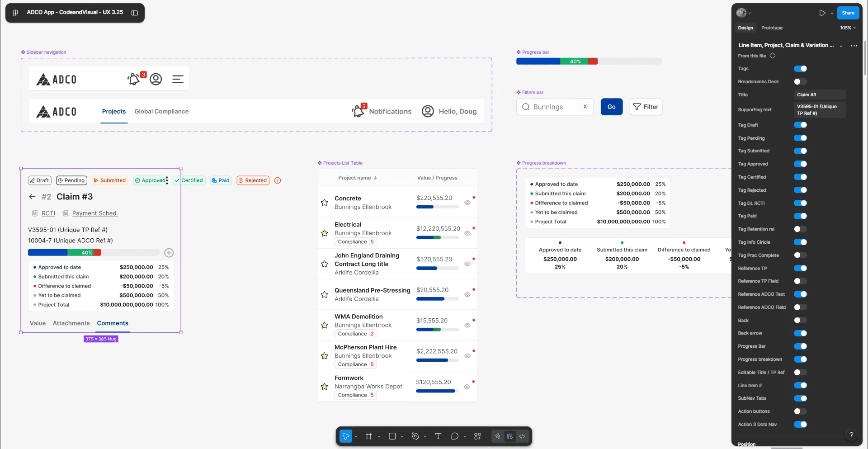Open the Comment tool options chevron
Image resolution: width=868 pixels, height=449 pixels.
click(x=464, y=436)
